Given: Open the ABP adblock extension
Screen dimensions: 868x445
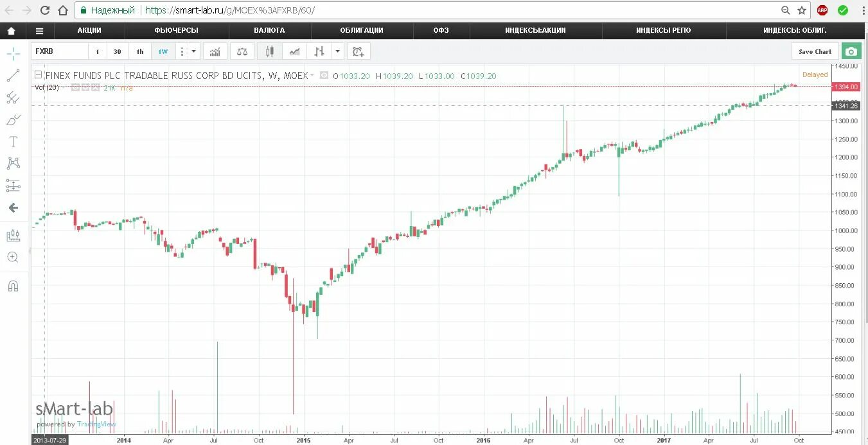Looking at the screenshot, I should click(x=822, y=10).
